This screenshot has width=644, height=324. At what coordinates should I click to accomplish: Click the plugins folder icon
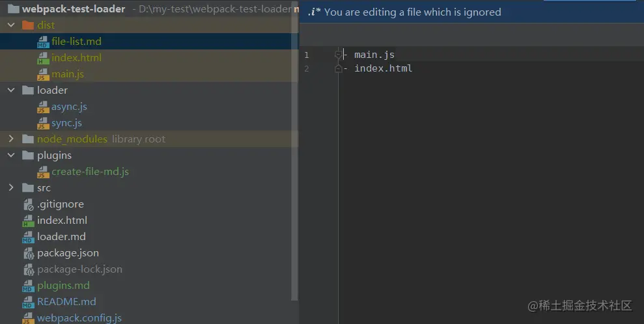[x=28, y=155]
